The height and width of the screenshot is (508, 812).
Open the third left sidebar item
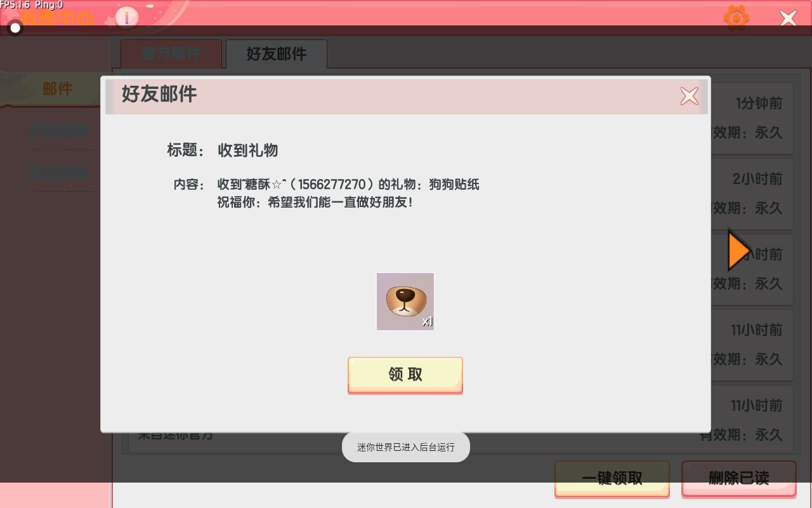click(57, 172)
